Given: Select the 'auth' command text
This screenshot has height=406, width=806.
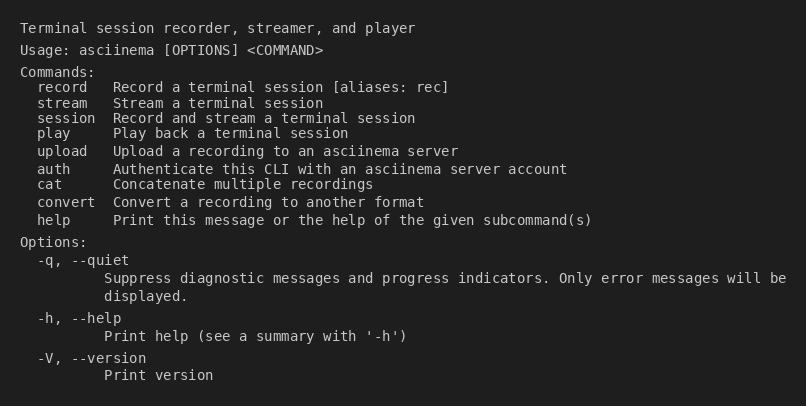Looking at the screenshot, I should (54, 170).
